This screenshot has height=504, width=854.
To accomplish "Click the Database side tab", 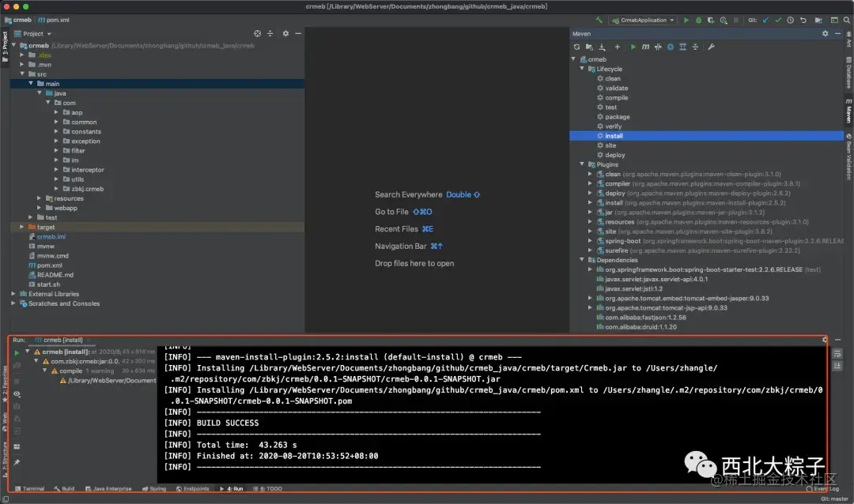I will click(848, 73).
